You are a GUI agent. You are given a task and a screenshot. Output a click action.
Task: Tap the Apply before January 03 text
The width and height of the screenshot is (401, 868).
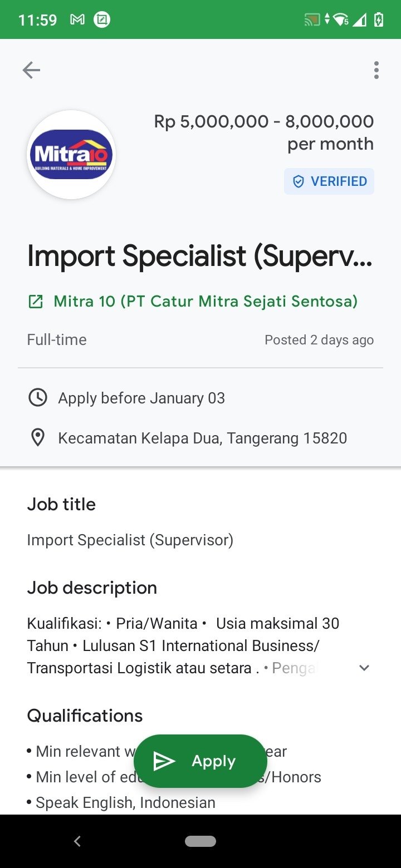[141, 398]
